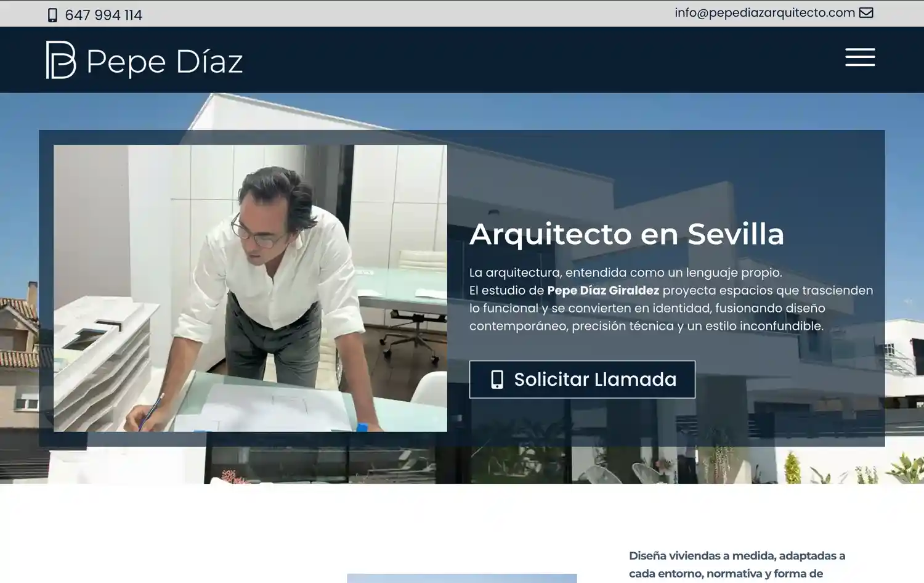Click the mobile phone icon in top bar
This screenshot has width=924, height=583.
pyautogui.click(x=52, y=15)
